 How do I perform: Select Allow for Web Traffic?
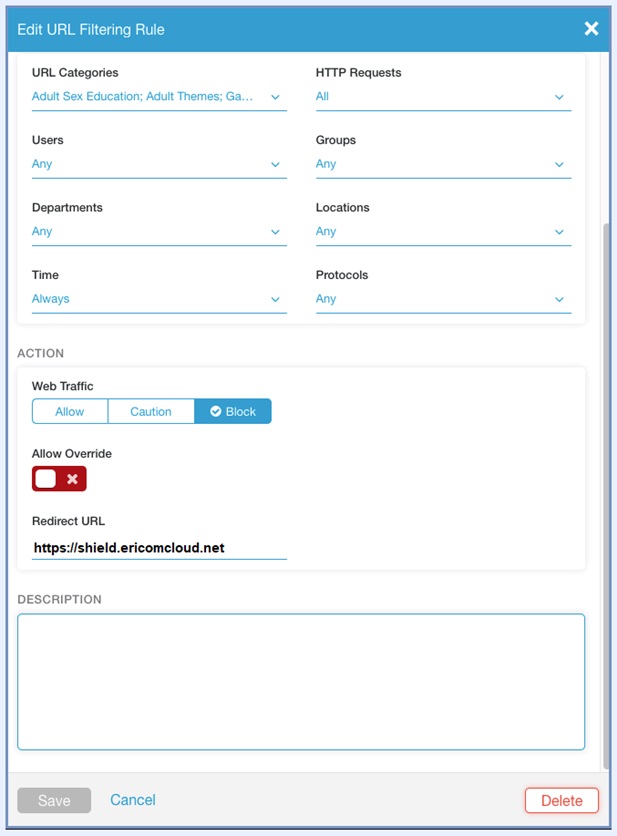pyautogui.click(x=70, y=412)
